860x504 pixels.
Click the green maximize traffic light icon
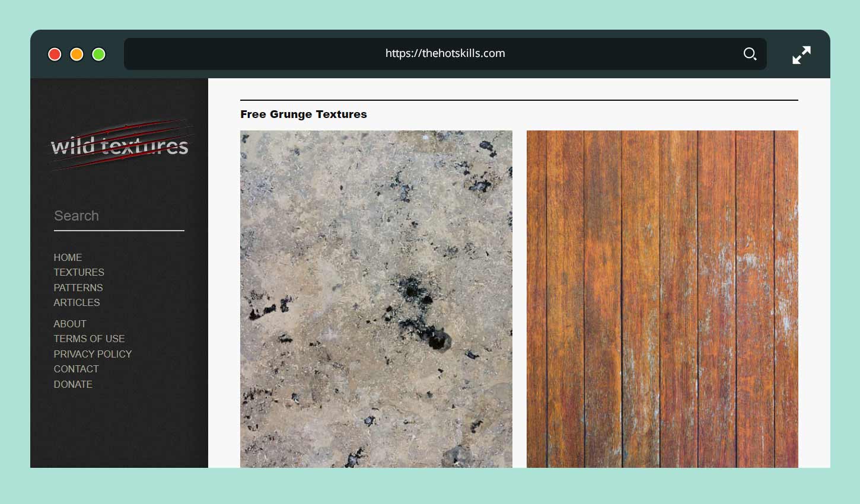point(98,54)
